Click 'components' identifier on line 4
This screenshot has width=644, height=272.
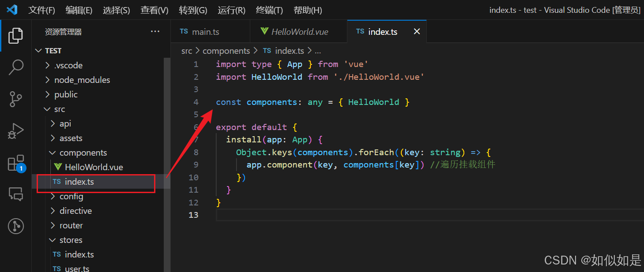click(271, 102)
